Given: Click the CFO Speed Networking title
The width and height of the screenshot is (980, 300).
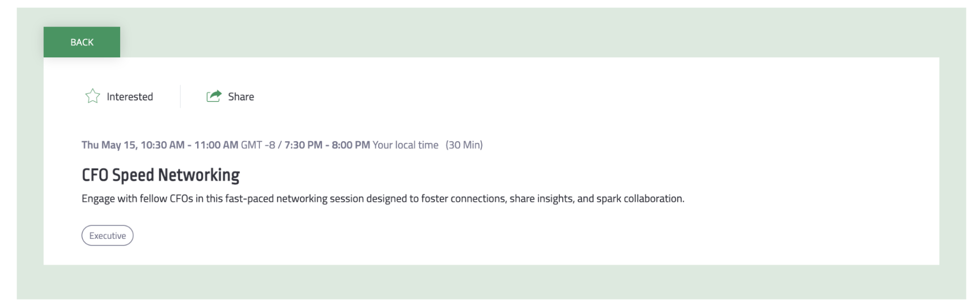Looking at the screenshot, I should coord(160,175).
